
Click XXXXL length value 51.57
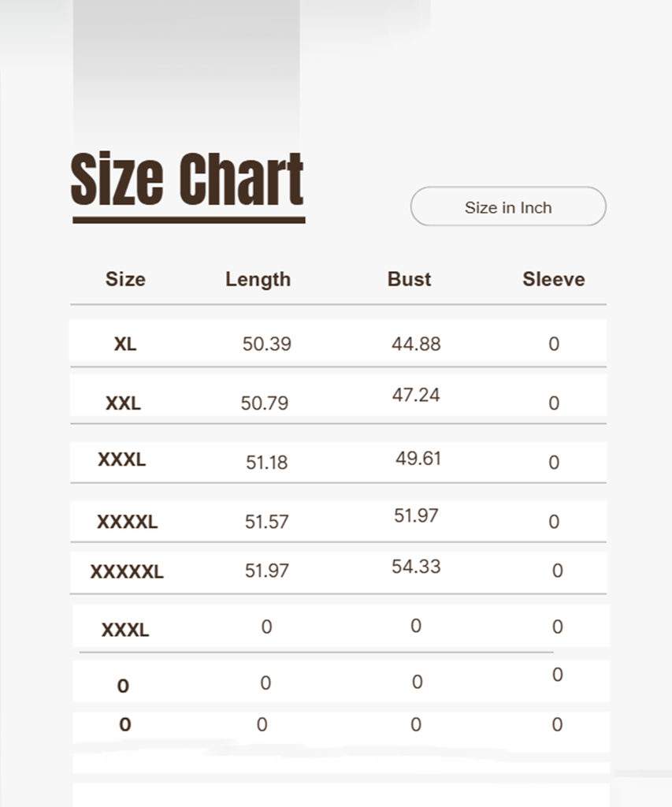(x=267, y=522)
